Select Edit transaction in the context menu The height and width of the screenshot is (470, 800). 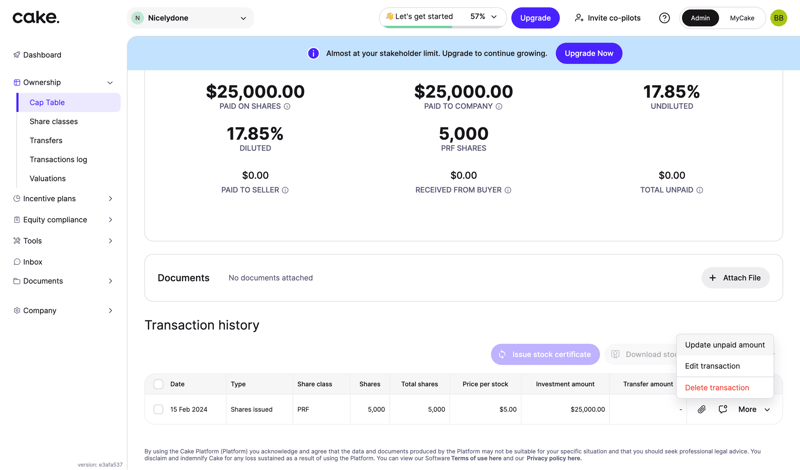click(712, 366)
